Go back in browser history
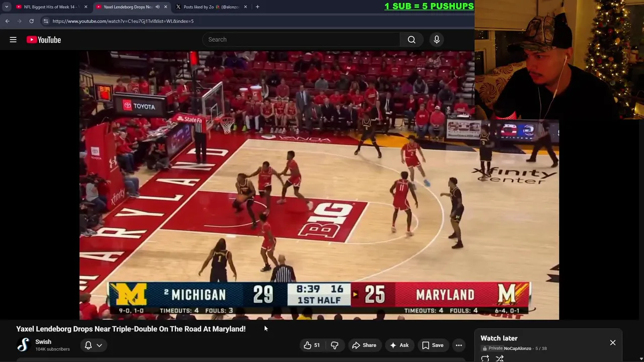This screenshot has width=644, height=362. (x=7, y=21)
